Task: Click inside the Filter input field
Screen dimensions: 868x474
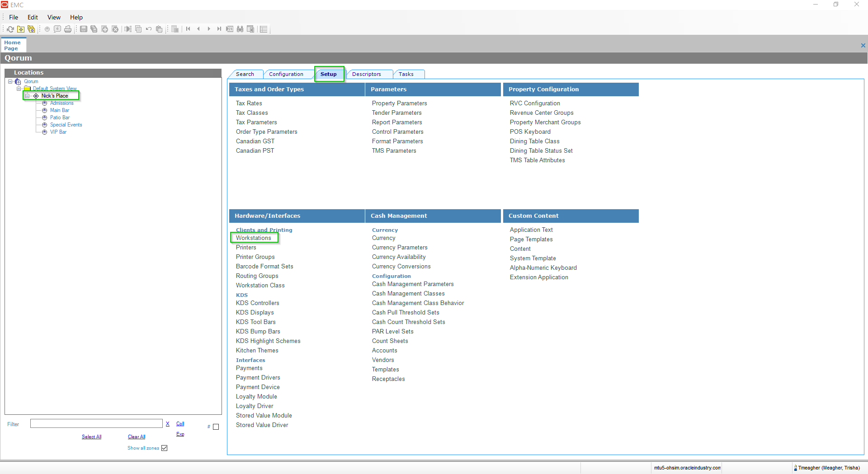Action: 96,423
